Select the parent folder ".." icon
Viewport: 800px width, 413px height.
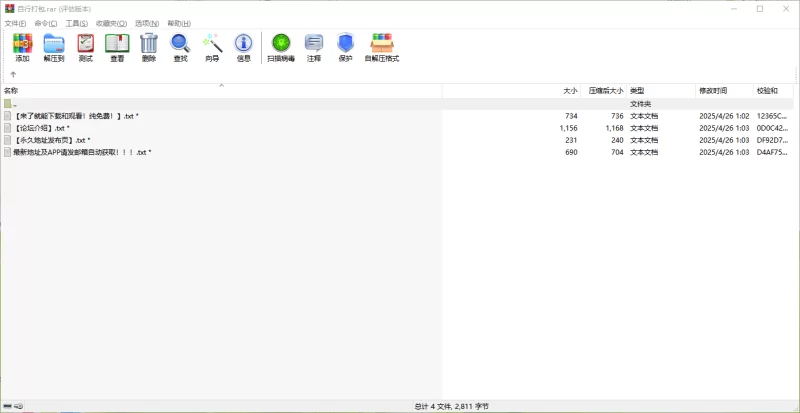pyautogui.click(x=8, y=104)
